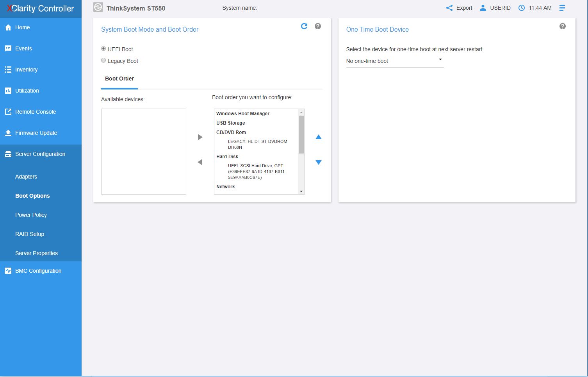The height and width of the screenshot is (377, 588).
Task: Move device to boot order with right arrow
Action: 200,137
